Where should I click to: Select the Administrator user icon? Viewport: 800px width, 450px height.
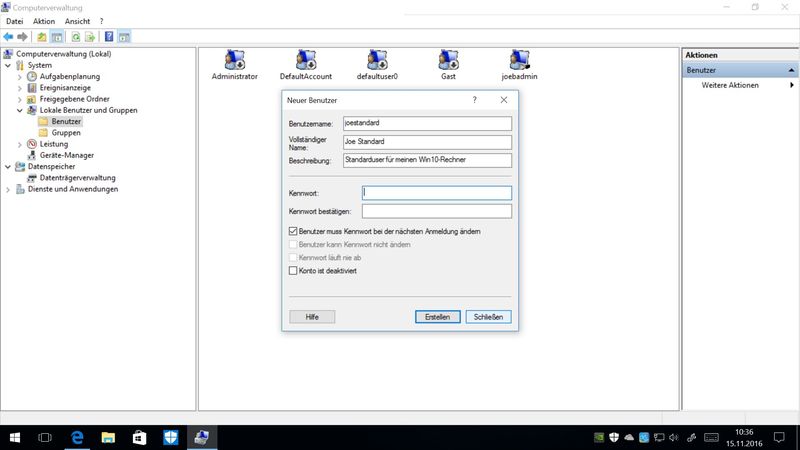(x=235, y=65)
